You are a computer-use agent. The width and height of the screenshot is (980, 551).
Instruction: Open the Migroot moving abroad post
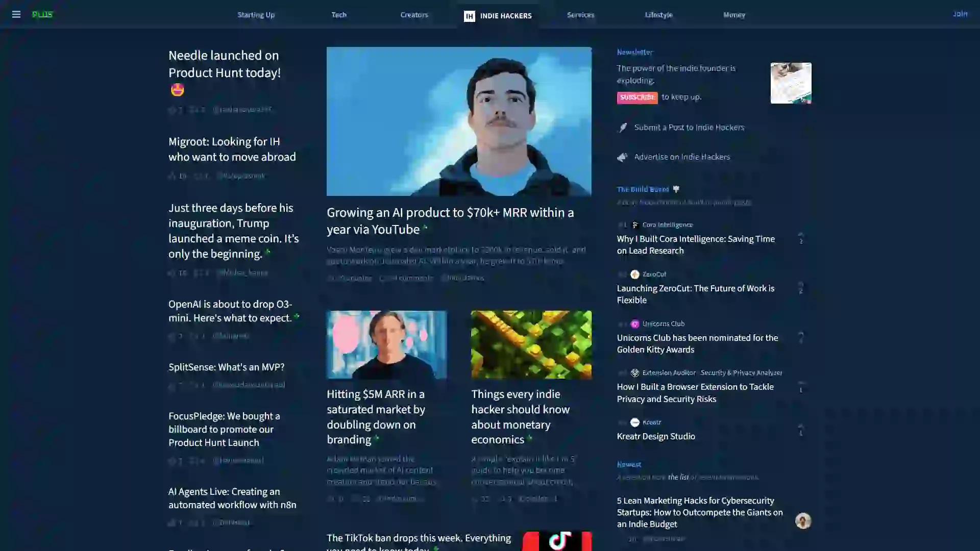232,149
